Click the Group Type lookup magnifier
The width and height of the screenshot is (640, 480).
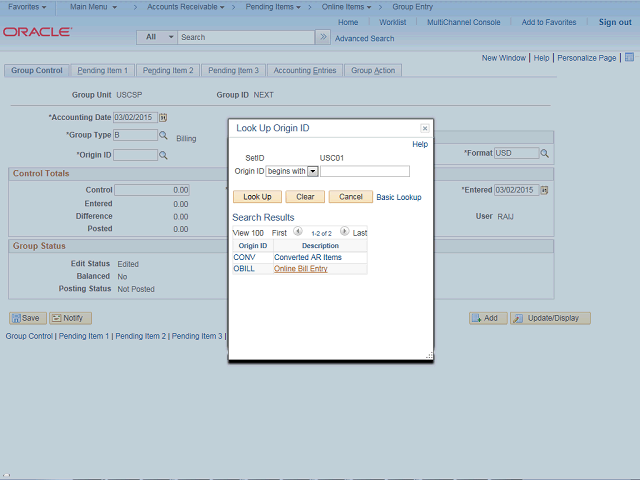pos(164,135)
